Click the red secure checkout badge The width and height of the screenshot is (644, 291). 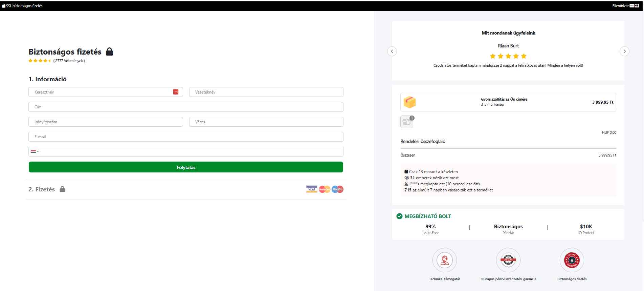[x=572, y=260]
